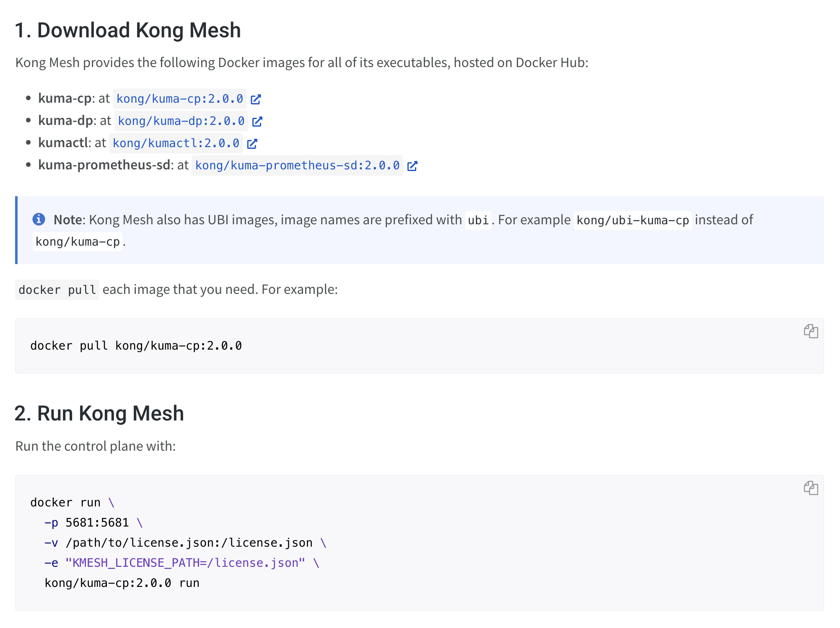
Task: Select the ubi inline code text
Action: [478, 219]
